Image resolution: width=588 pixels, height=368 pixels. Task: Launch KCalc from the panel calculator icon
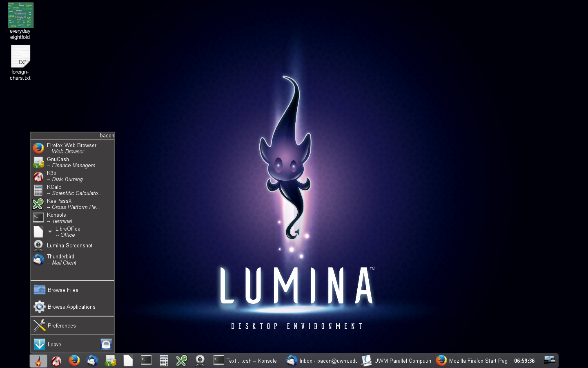(164, 361)
